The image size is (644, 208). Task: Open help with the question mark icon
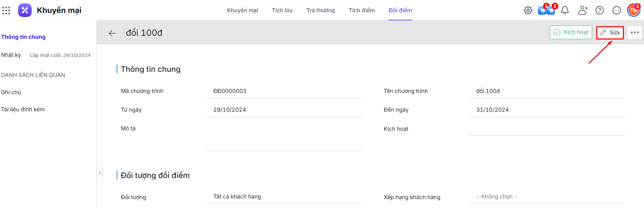tap(599, 10)
